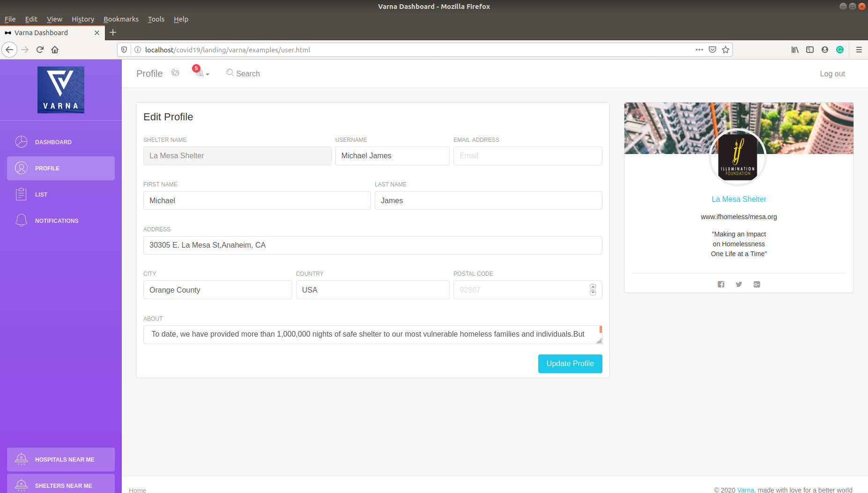Click the Update Profile button

click(570, 364)
